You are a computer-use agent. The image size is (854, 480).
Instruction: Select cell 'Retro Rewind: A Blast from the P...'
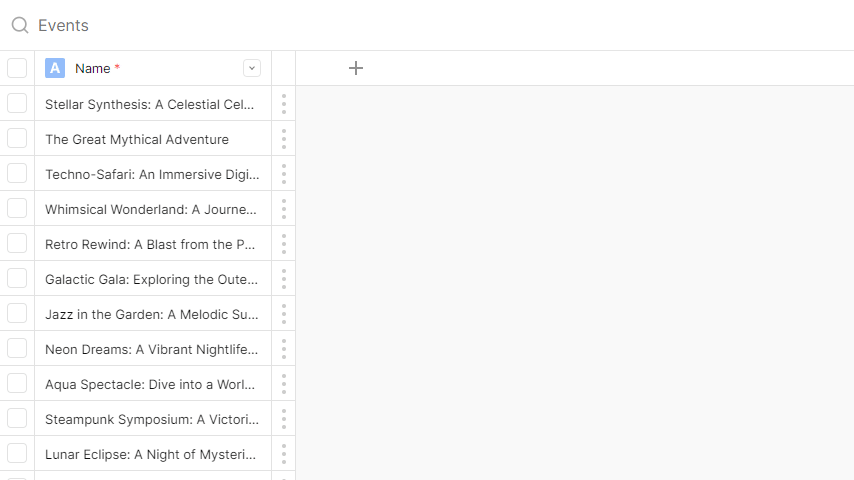tap(153, 244)
